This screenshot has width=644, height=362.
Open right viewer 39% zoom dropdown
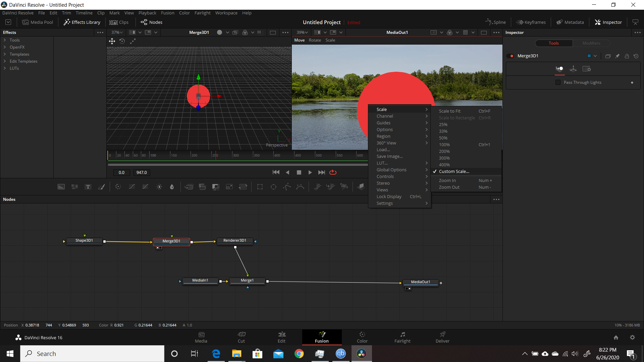pyautogui.click(x=302, y=33)
